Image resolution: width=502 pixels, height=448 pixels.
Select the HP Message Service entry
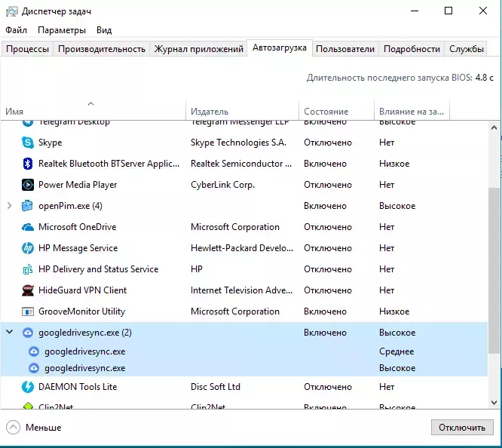click(78, 248)
